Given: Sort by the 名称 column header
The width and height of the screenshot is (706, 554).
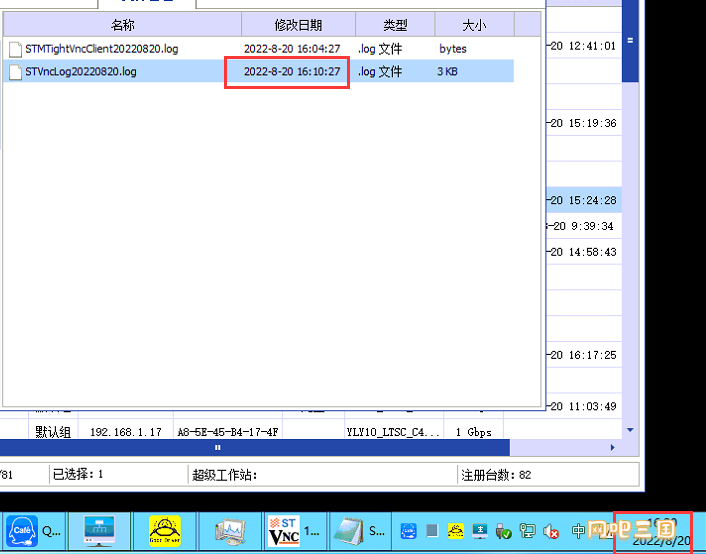Looking at the screenshot, I should [122, 25].
